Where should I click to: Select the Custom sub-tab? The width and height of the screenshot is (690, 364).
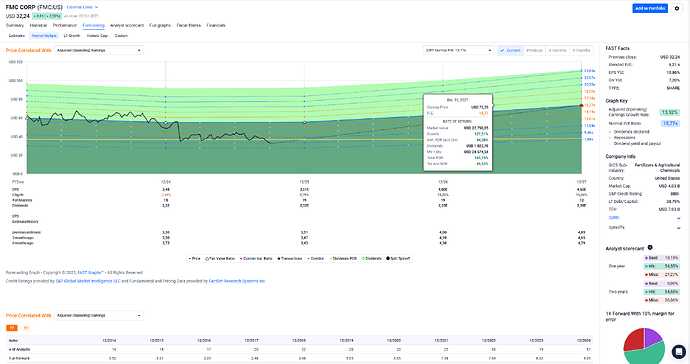(121, 36)
